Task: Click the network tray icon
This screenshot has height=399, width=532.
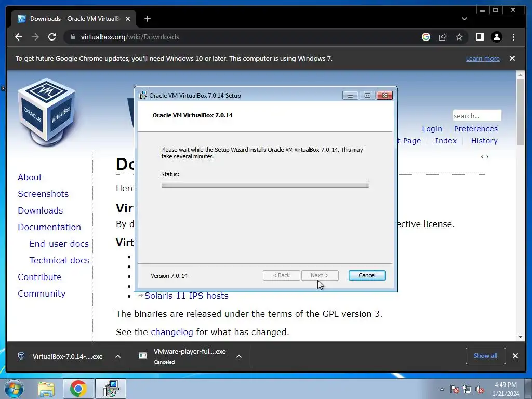Action: click(467, 389)
